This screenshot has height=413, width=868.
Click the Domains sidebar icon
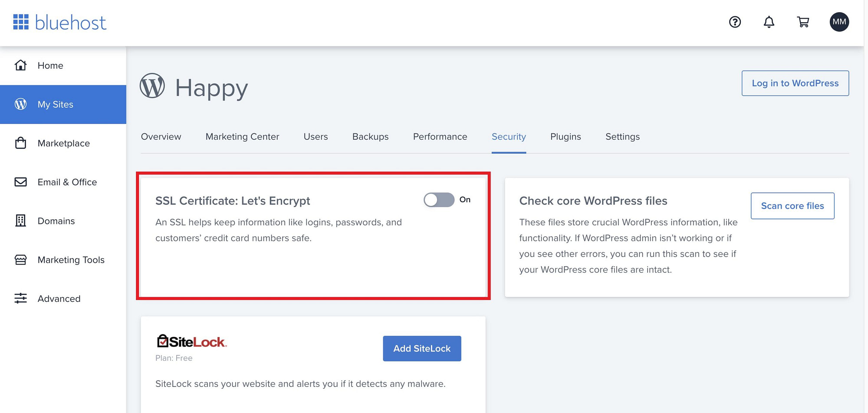(20, 221)
